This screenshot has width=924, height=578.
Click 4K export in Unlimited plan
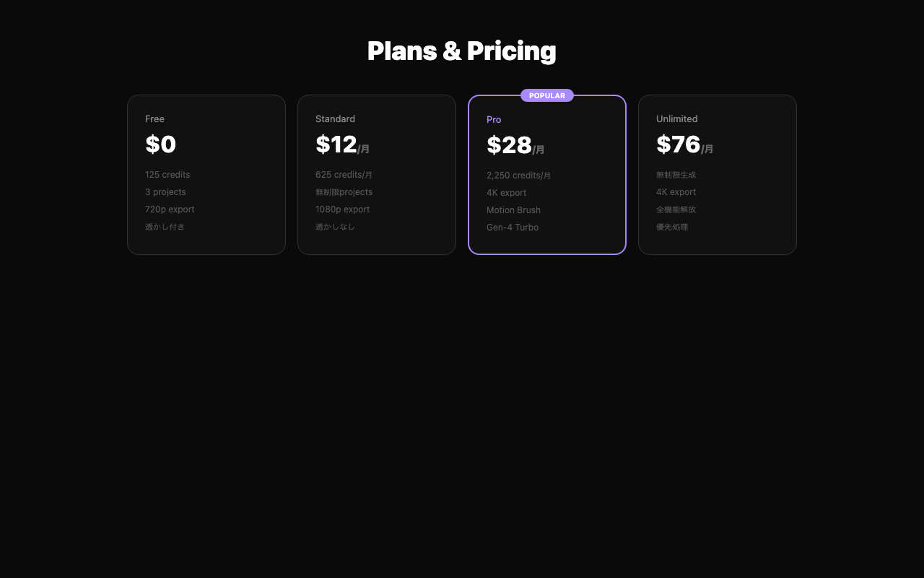click(x=676, y=192)
